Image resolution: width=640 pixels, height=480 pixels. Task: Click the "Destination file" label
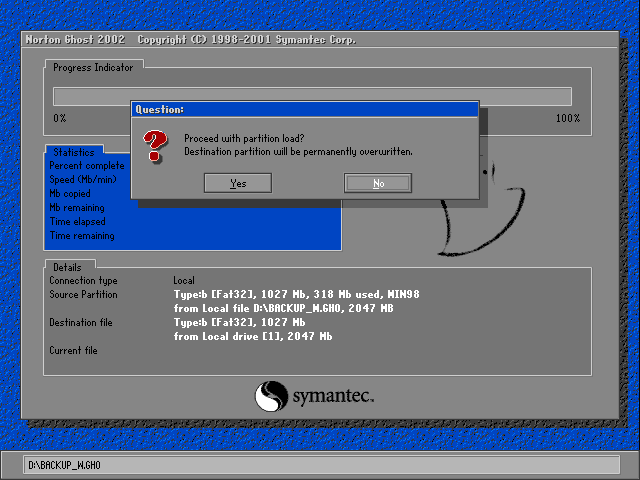pos(81,322)
